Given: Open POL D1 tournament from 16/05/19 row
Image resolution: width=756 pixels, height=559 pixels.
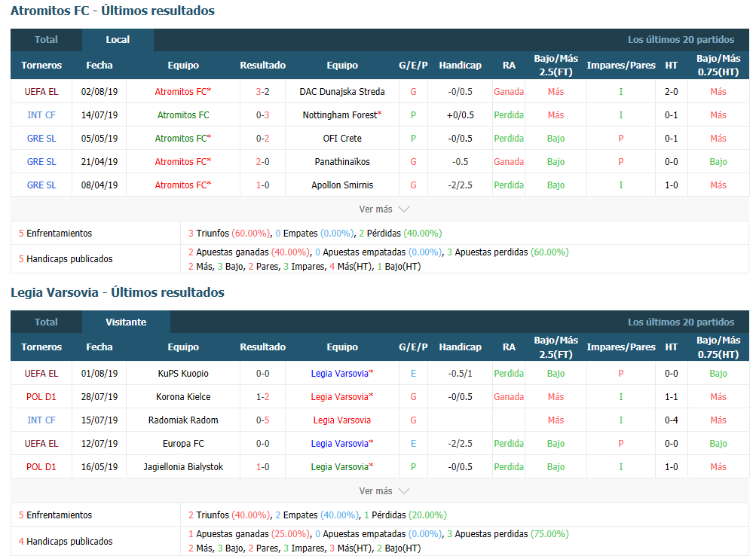Looking at the screenshot, I should (x=41, y=467).
